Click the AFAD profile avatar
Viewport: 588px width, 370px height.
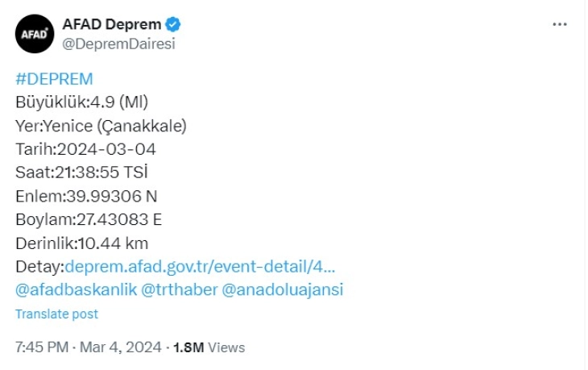(34, 35)
